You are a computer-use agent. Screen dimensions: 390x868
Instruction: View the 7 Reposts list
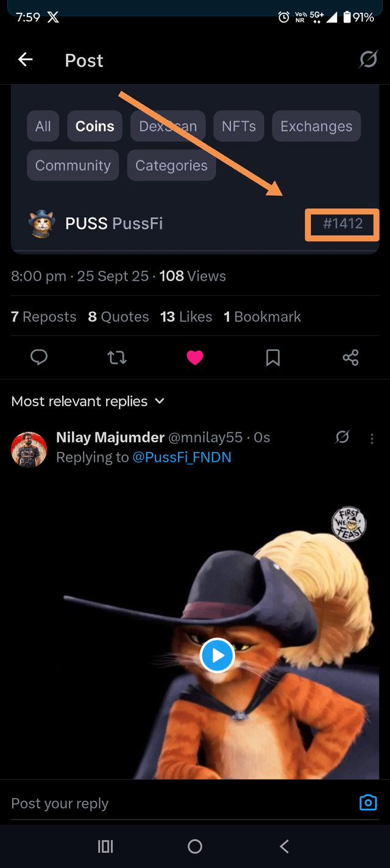point(44,317)
